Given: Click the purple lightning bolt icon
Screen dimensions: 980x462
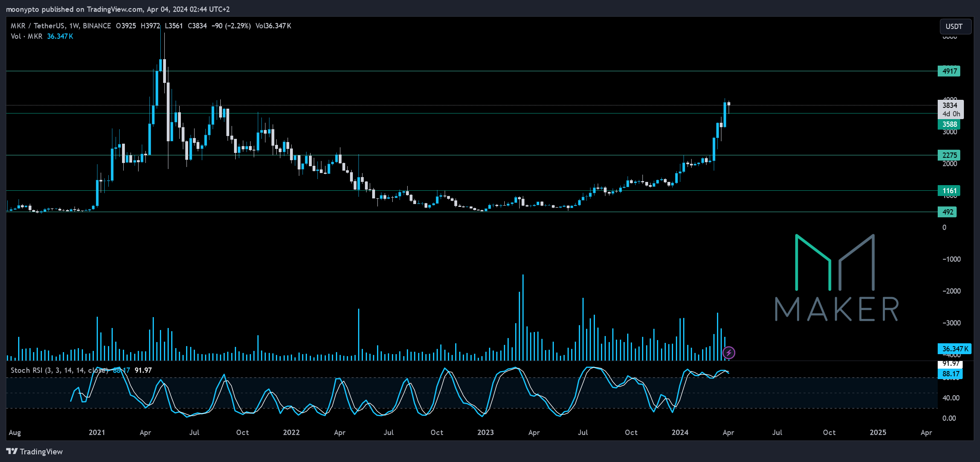Looking at the screenshot, I should point(728,353).
